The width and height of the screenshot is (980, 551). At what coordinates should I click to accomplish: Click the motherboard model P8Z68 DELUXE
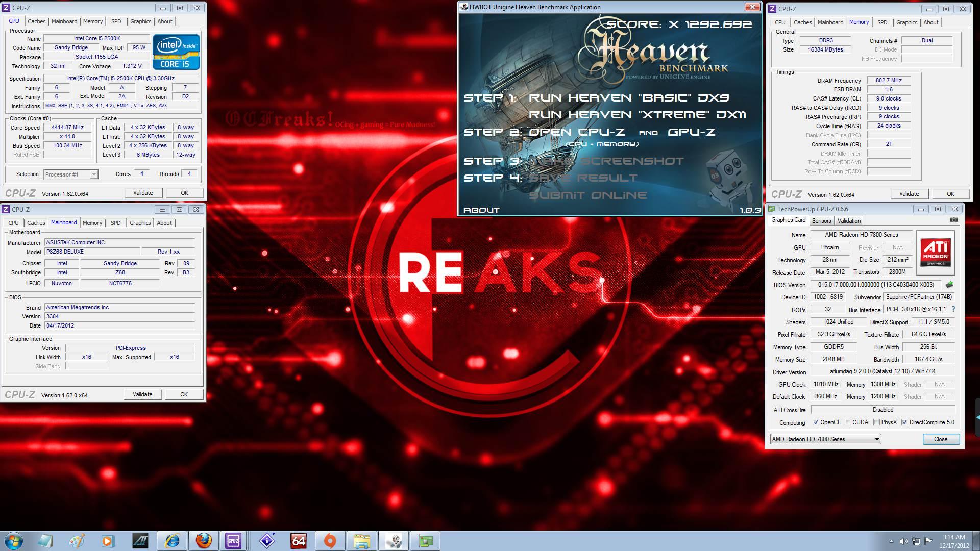point(92,252)
